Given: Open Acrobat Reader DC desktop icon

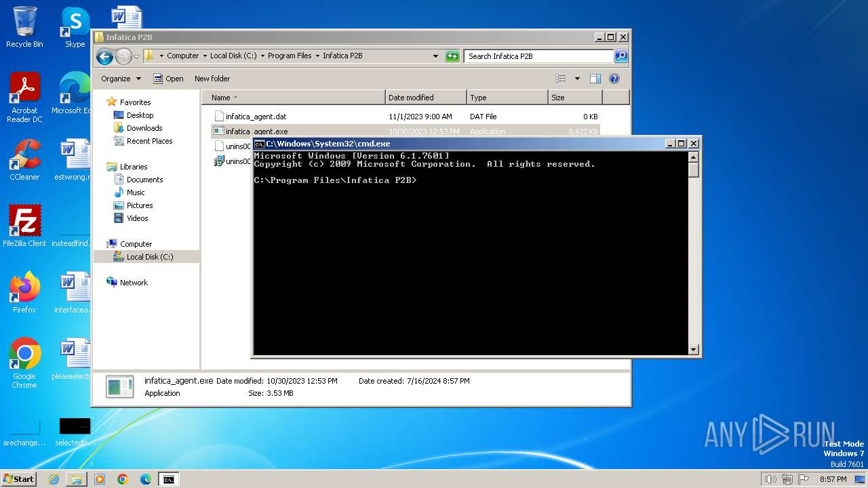Looking at the screenshot, I should tap(24, 98).
